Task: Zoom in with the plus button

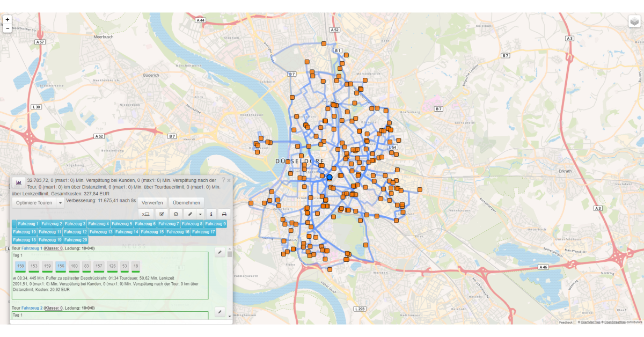Action: [x=8, y=19]
